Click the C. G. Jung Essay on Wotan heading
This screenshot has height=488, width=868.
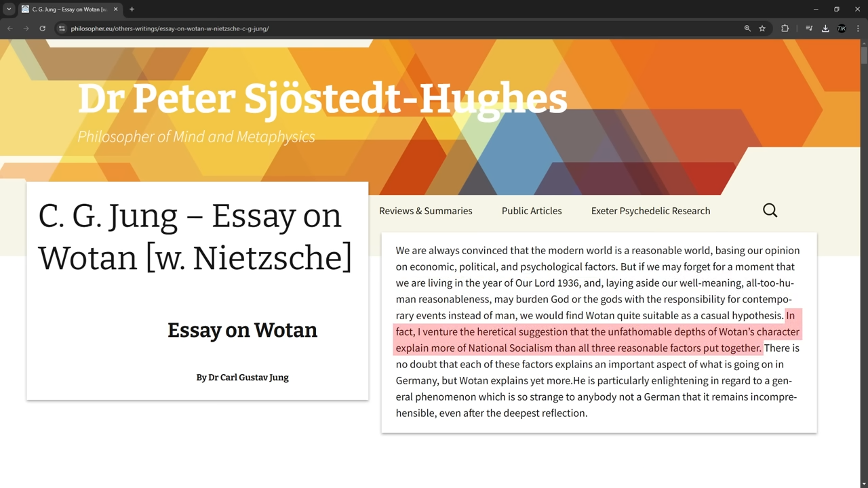pyautogui.click(x=195, y=237)
